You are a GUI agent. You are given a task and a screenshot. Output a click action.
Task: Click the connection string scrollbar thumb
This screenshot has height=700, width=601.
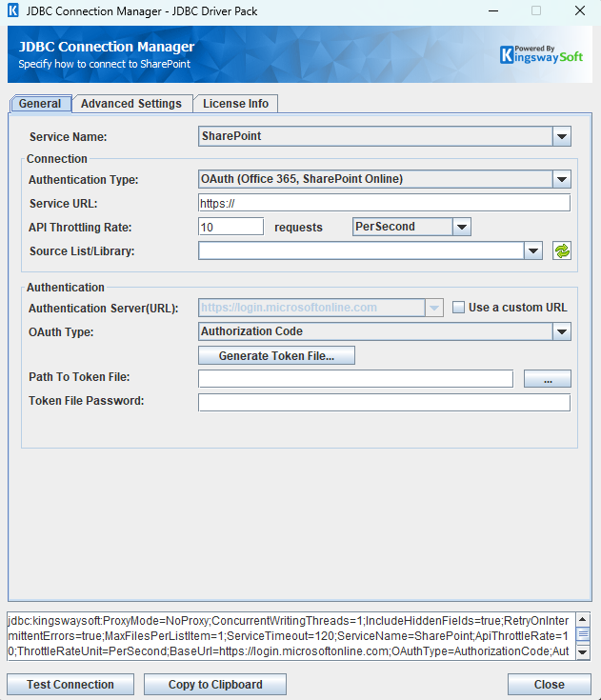(x=583, y=634)
